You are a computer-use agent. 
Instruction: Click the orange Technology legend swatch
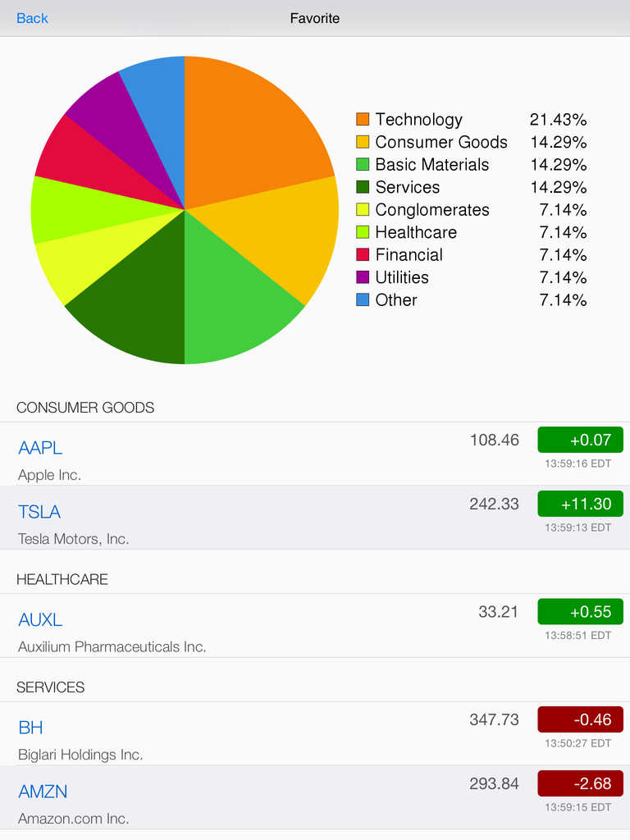point(363,120)
